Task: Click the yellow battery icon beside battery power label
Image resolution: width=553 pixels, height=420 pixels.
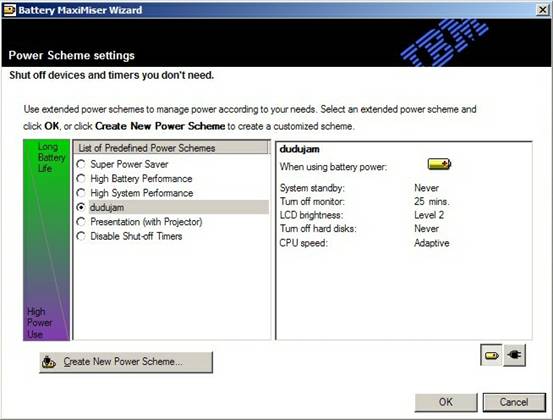Action: tap(439, 164)
